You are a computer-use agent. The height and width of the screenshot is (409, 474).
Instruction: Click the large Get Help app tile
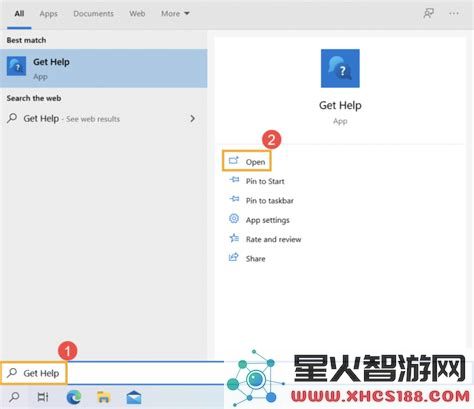pyautogui.click(x=340, y=68)
